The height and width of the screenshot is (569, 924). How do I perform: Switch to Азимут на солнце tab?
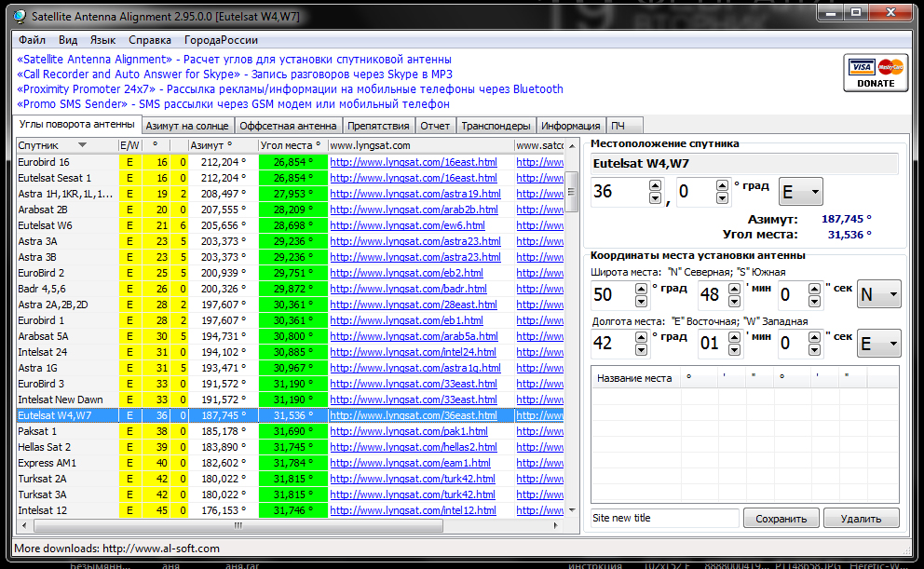pyautogui.click(x=187, y=126)
